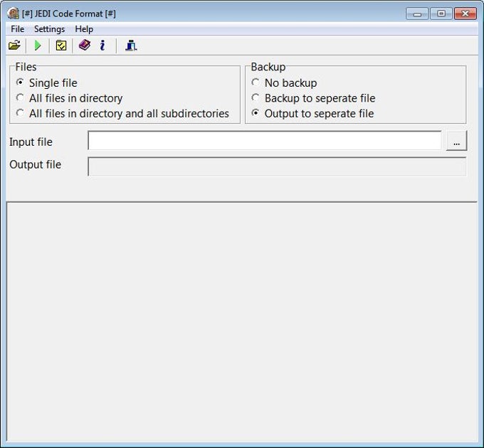Click the exit door toolbar icon
The image size is (484, 448).
pyautogui.click(x=130, y=46)
